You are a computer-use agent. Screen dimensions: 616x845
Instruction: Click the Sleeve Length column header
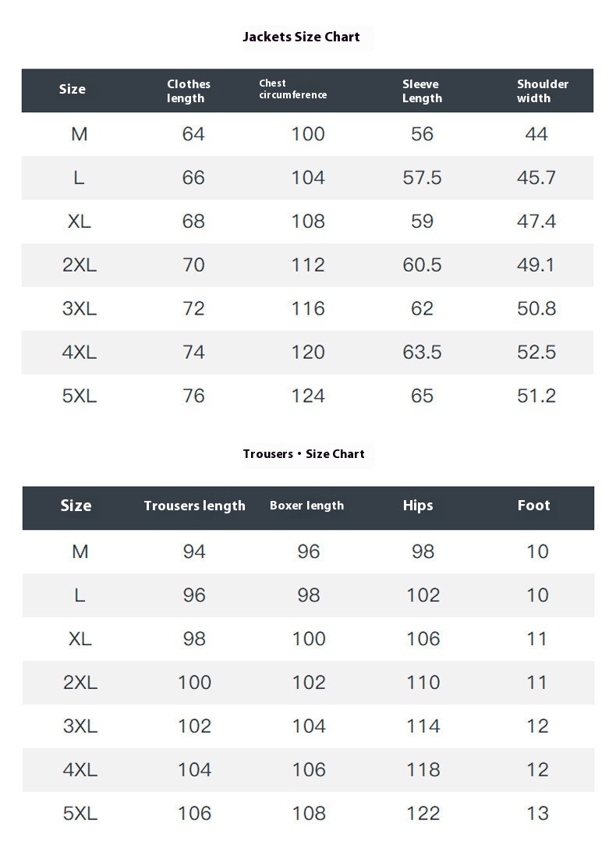(422, 91)
